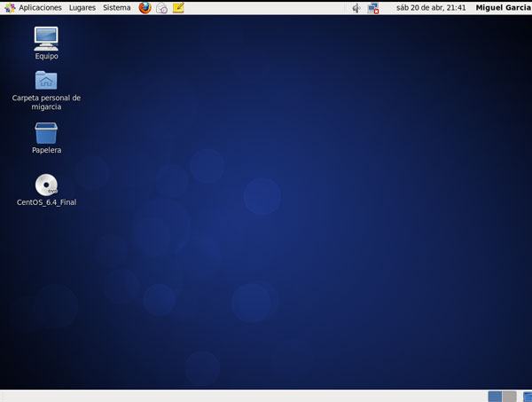Open the clock showing sáb 20 de abr, 21:41
Viewport: 532px width, 402px height.
pos(431,7)
